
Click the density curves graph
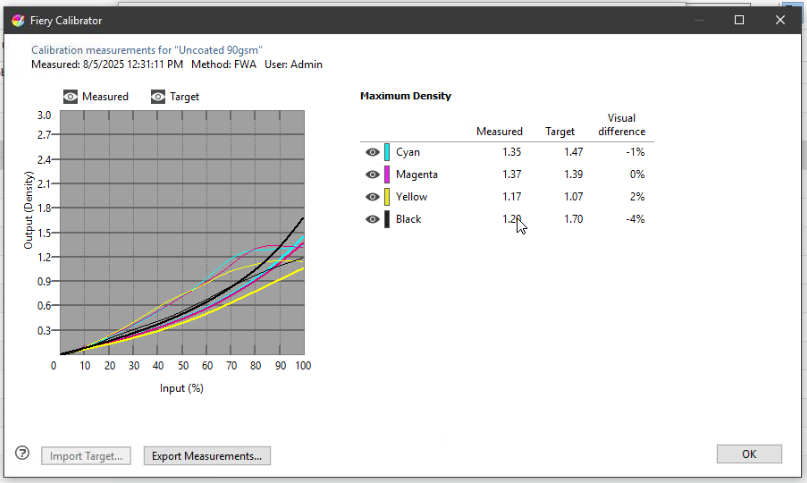pos(182,232)
